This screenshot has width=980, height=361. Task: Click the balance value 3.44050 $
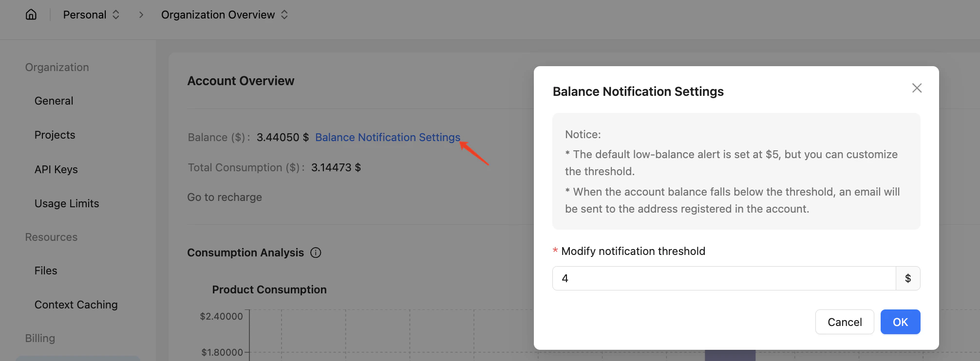[x=283, y=137]
